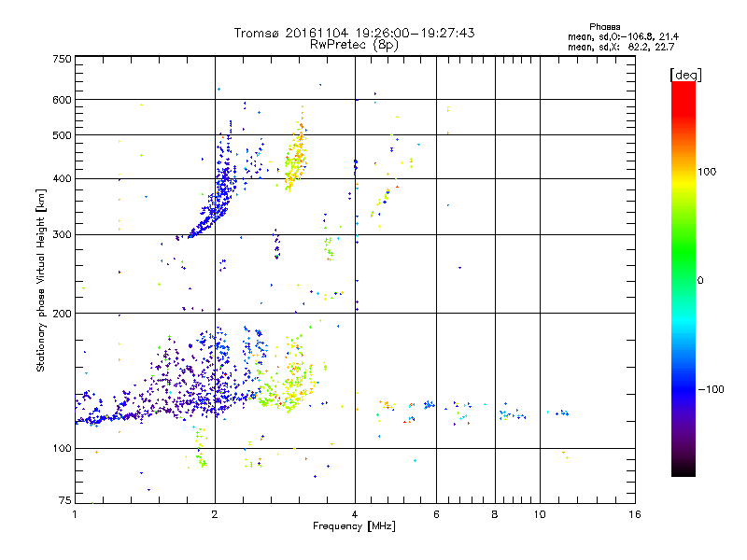747x560 pixels.
Task: Click y-axis tick label '75'
Action: (x=65, y=500)
